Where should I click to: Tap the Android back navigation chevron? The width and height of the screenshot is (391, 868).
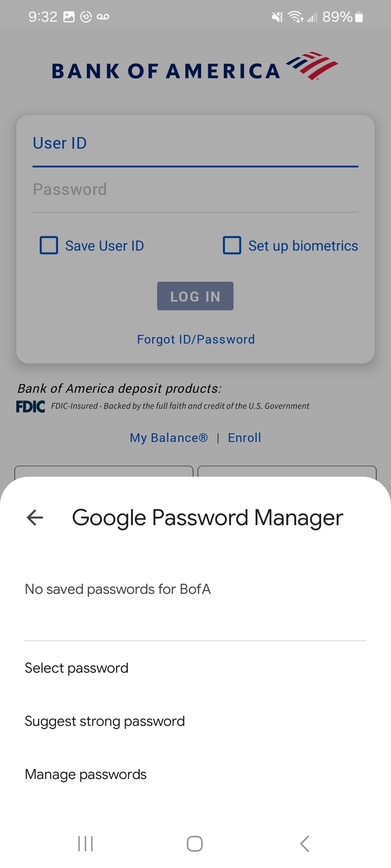304,844
